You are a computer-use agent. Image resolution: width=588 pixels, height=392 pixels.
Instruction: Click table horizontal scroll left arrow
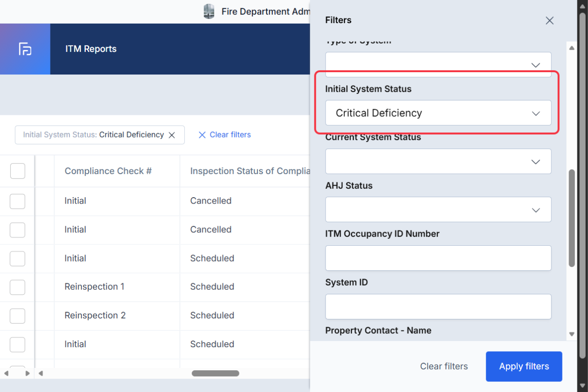41,373
